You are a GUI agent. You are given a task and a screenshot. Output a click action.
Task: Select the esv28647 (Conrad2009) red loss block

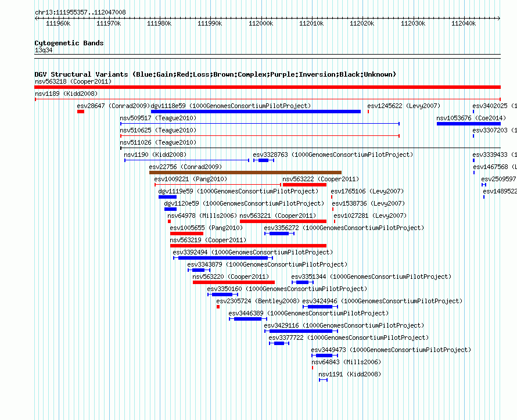pyautogui.click(x=81, y=112)
